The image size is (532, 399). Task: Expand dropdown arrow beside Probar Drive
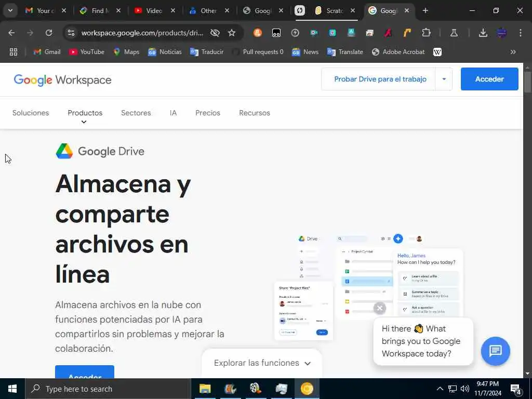[x=444, y=79]
